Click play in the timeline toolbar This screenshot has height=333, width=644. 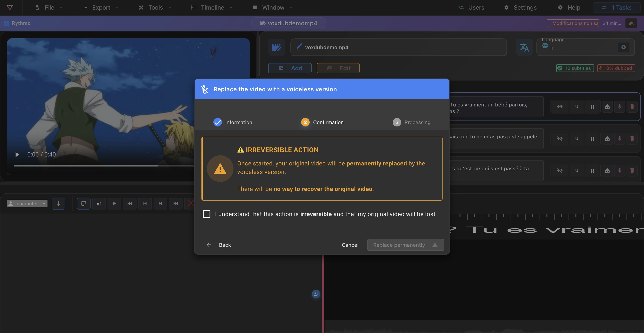[114, 204]
